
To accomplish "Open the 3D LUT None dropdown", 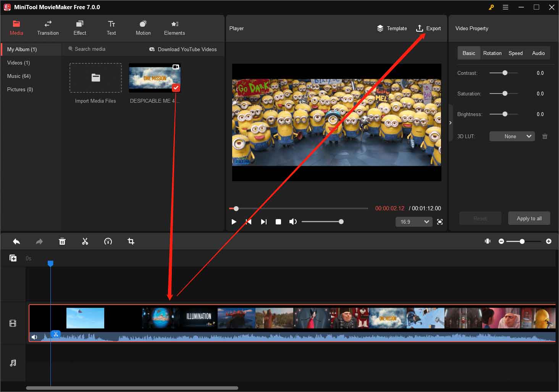I will 512,136.
